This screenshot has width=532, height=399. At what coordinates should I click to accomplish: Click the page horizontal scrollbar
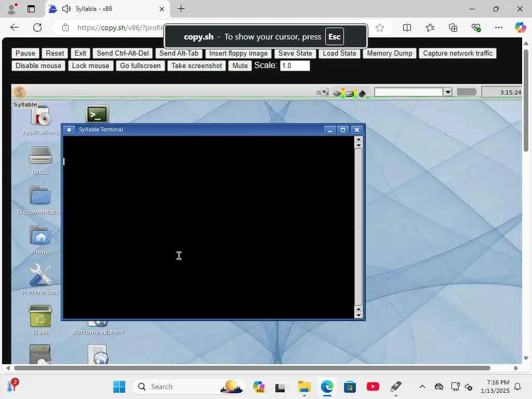click(252, 368)
